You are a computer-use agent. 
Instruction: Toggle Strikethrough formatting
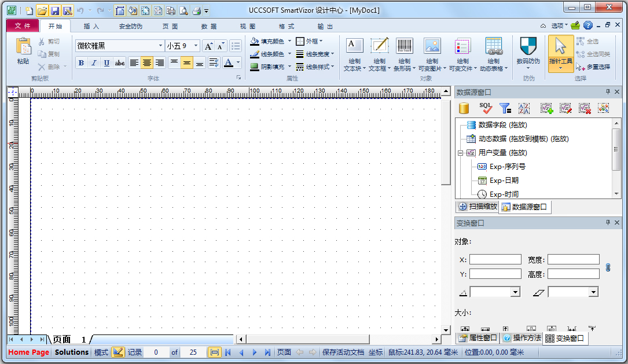coord(119,63)
